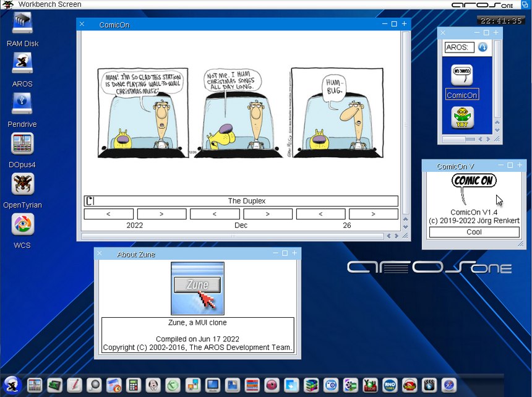Screen dimensions: 532x397
Task: Open the DOpus4 file manager icon
Action: pyautogui.click(x=22, y=144)
